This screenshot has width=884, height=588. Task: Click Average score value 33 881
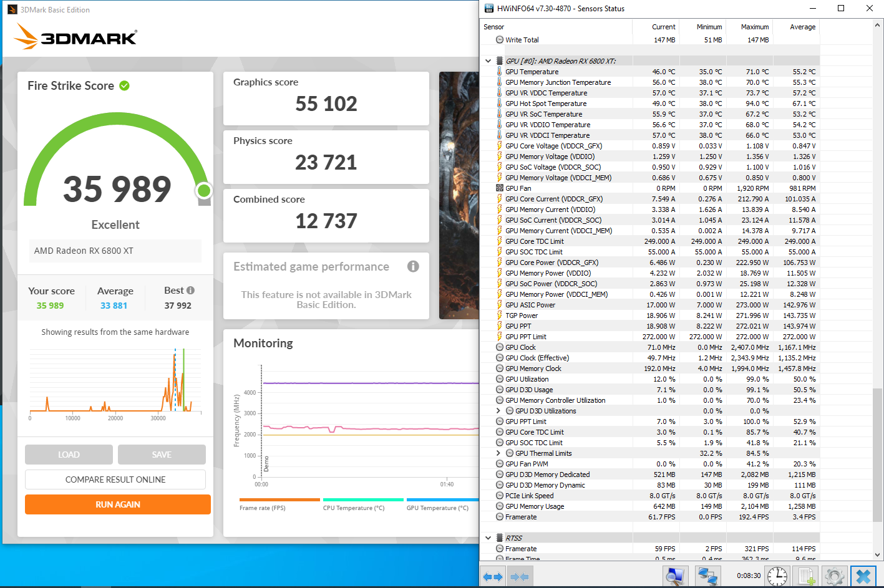(114, 306)
